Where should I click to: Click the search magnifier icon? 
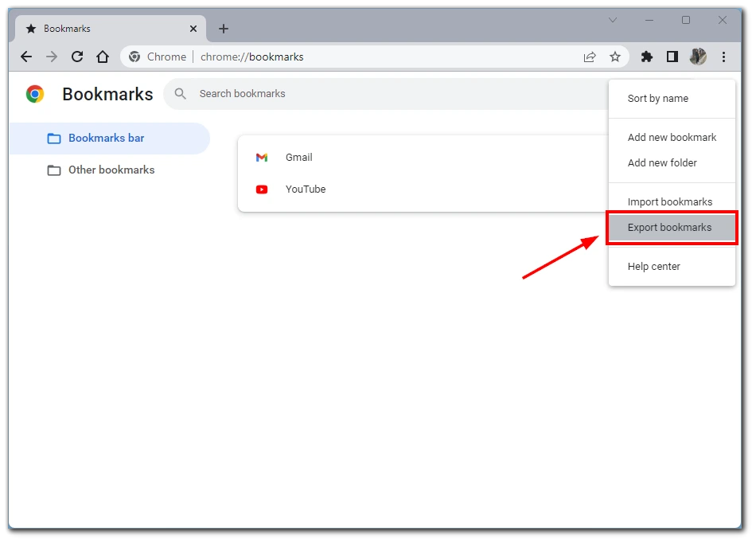tap(181, 94)
